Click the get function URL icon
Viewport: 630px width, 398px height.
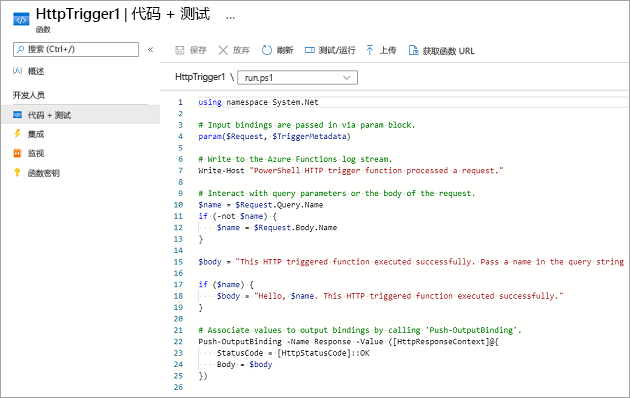413,50
